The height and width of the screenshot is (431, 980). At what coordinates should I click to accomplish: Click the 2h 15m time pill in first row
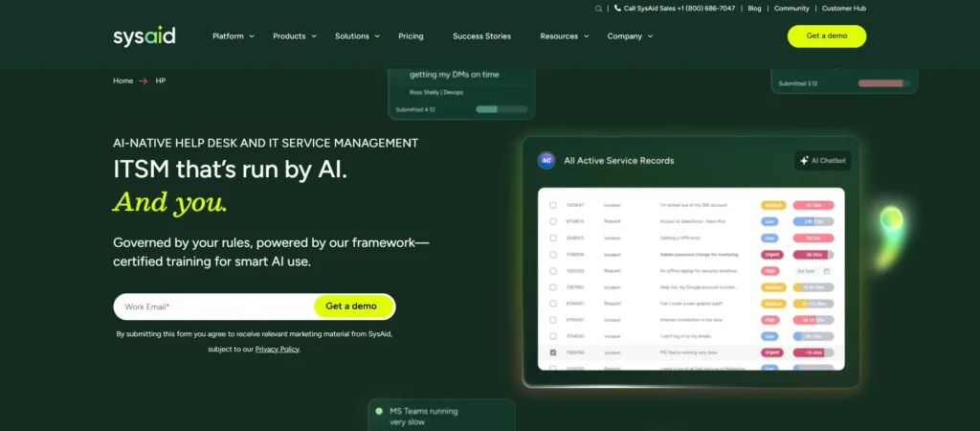pyautogui.click(x=813, y=205)
